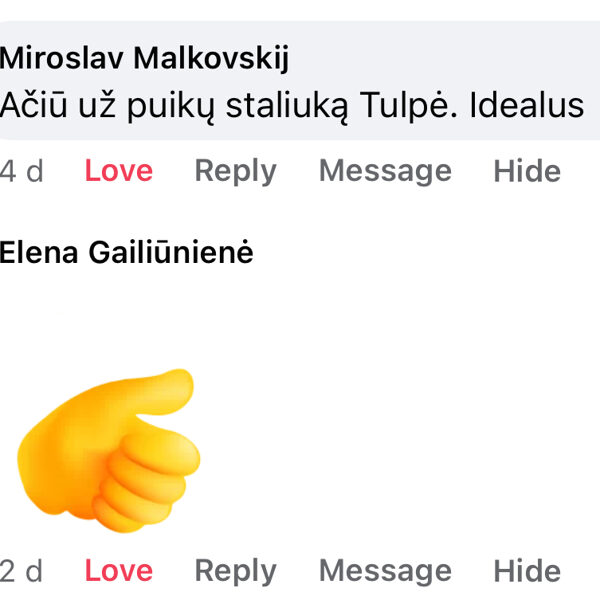This screenshot has width=600, height=600.
Task: Love Elena Gailiūnienė's sticker comment
Action: (x=118, y=571)
